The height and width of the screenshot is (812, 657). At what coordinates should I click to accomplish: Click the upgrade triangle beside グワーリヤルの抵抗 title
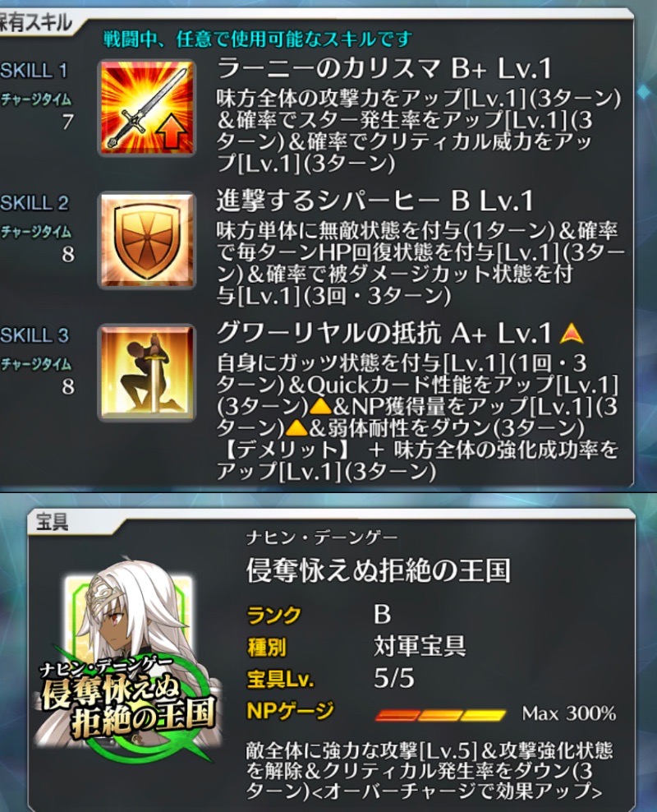[x=571, y=334]
